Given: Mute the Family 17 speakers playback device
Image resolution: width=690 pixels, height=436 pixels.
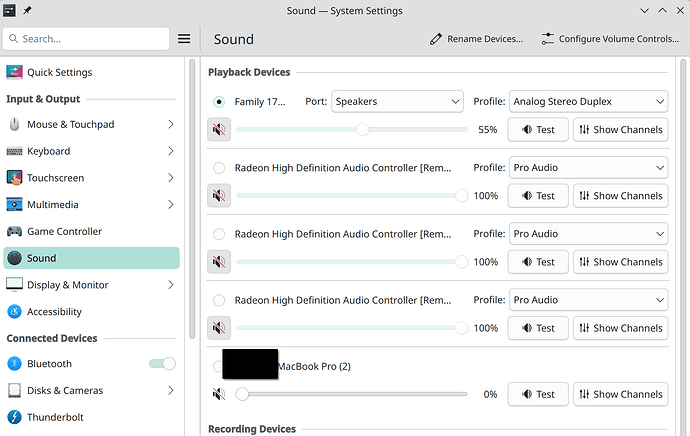Looking at the screenshot, I should pos(219,130).
